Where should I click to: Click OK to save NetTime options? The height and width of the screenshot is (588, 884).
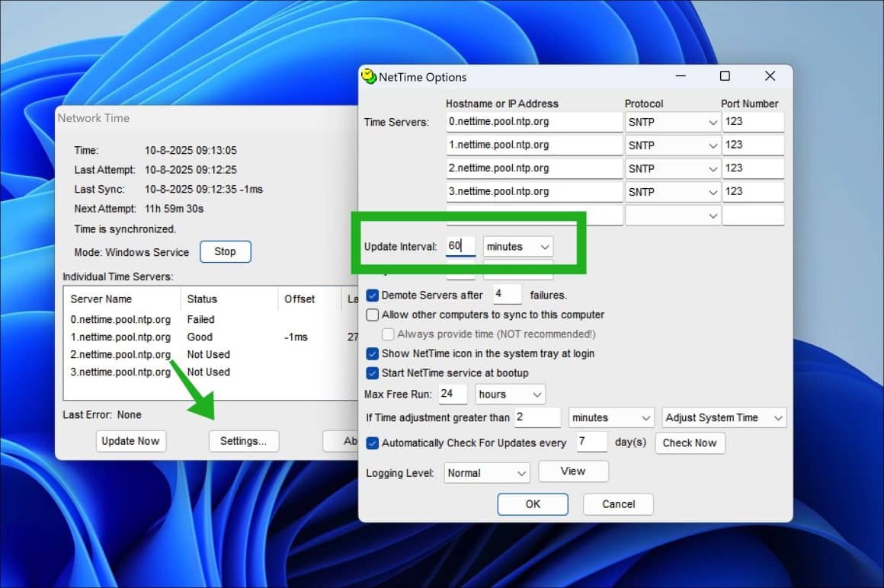tap(533, 504)
